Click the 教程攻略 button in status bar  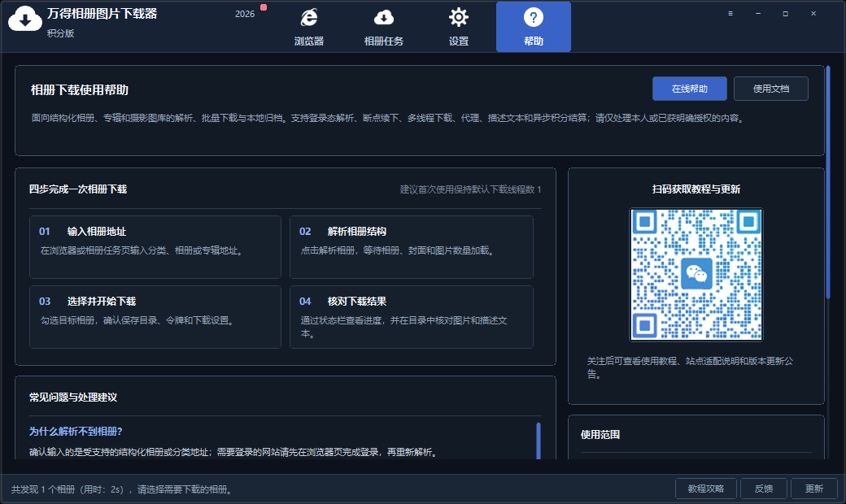[706, 489]
